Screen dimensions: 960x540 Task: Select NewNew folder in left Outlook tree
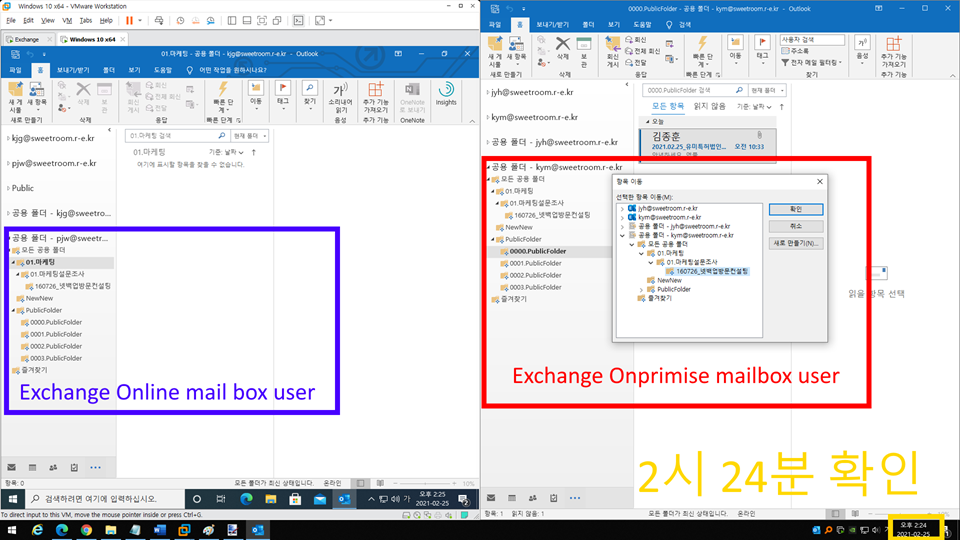click(x=39, y=299)
